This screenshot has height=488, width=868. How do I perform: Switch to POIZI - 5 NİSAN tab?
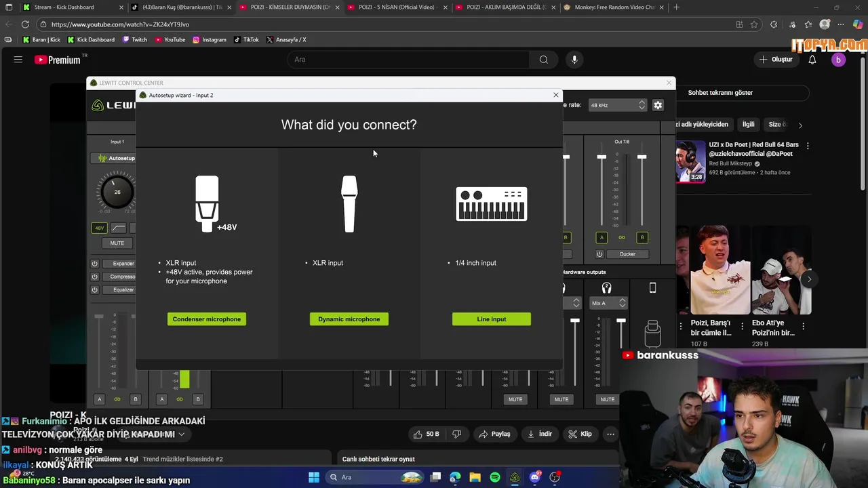tap(397, 7)
